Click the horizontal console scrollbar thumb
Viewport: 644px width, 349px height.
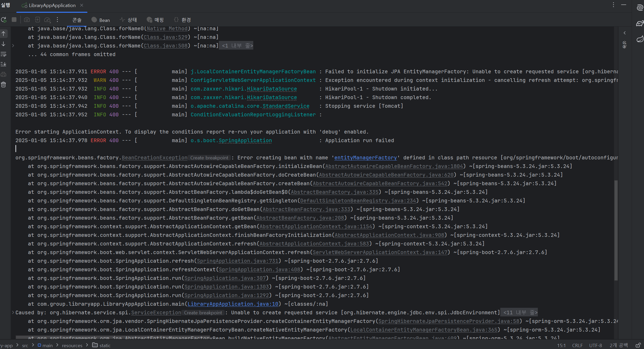(x=113, y=337)
